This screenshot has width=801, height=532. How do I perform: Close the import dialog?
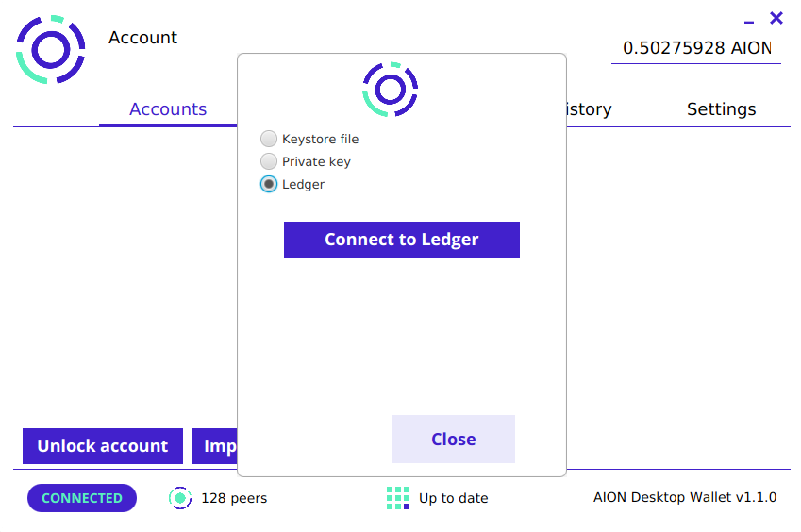(x=454, y=439)
